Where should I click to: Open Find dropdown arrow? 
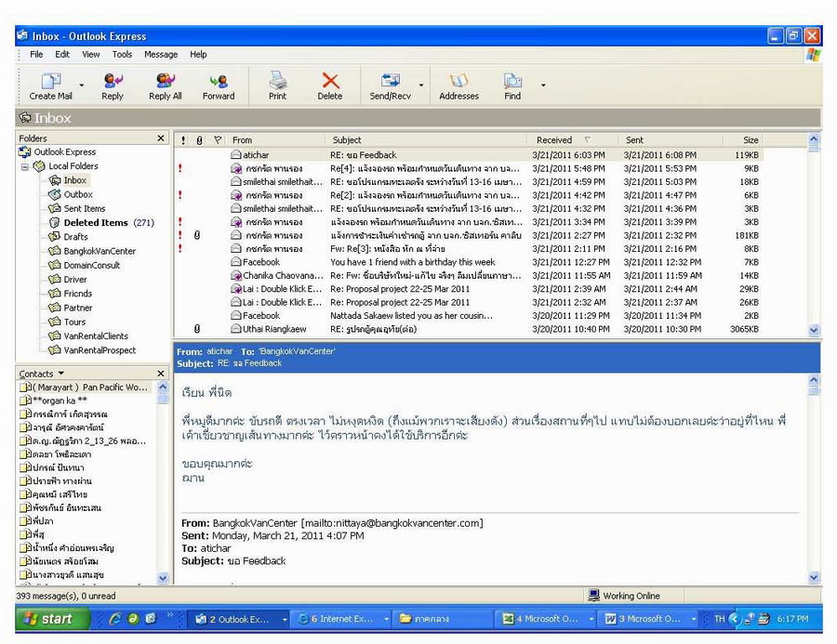pos(543,85)
